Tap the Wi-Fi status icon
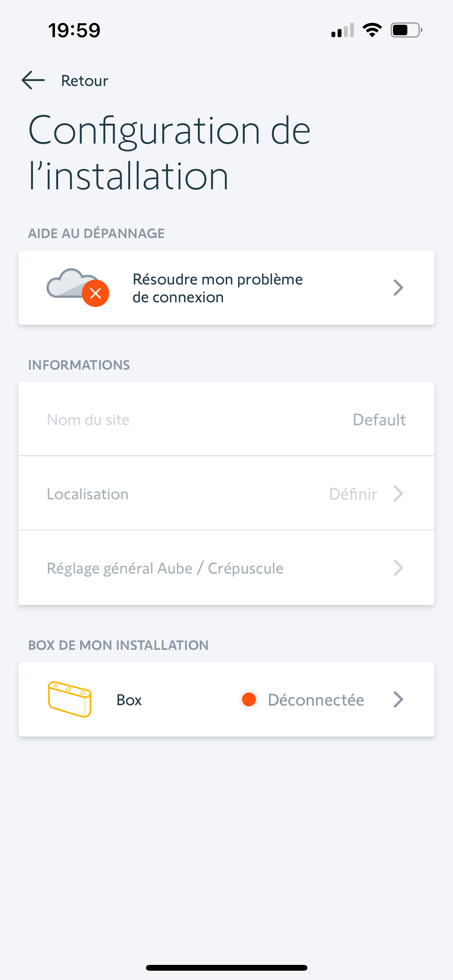 (372, 30)
